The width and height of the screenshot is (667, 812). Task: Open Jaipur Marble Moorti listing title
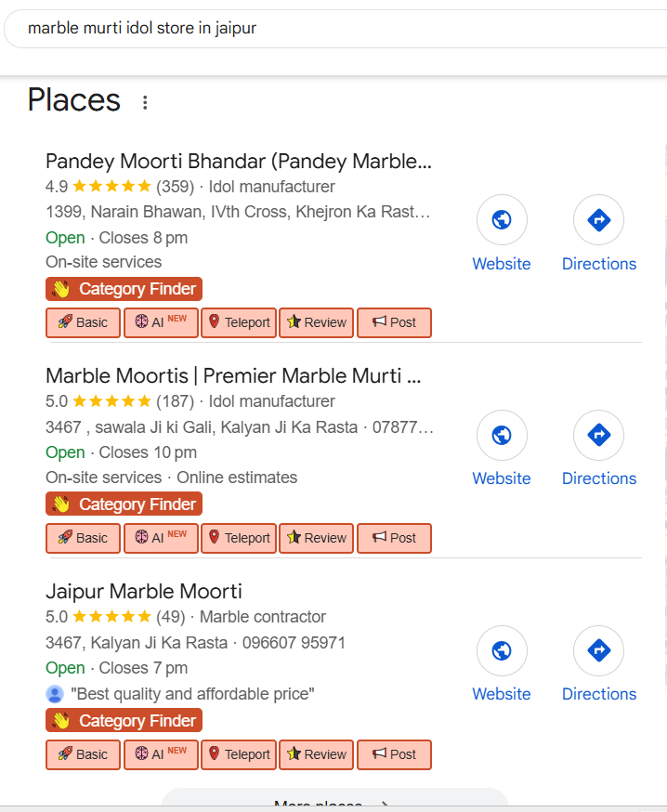click(x=144, y=591)
